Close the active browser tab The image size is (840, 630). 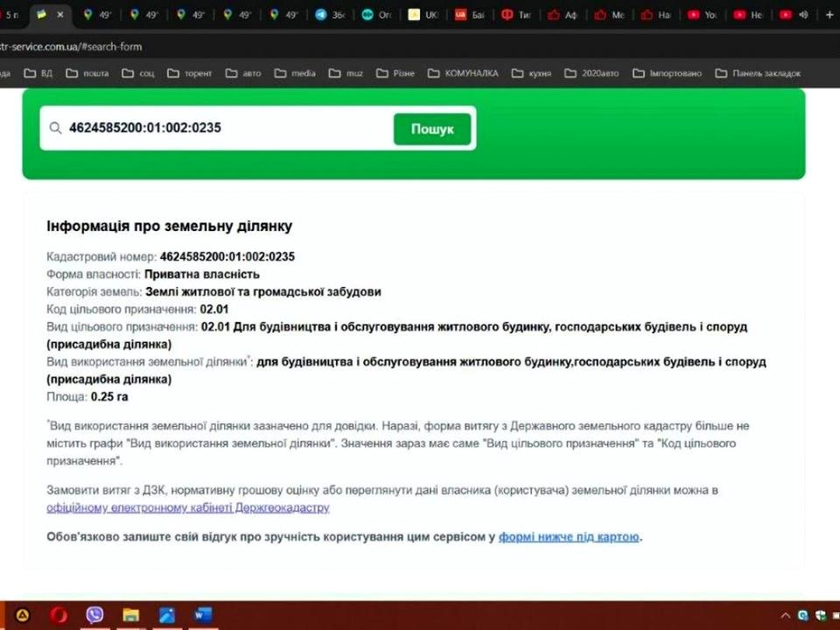point(60,15)
